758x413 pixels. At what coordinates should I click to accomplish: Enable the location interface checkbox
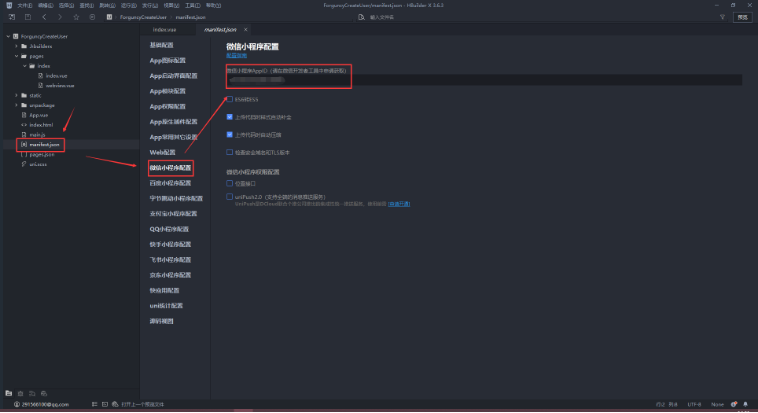pyautogui.click(x=230, y=183)
